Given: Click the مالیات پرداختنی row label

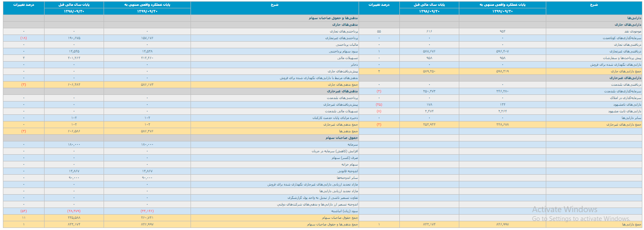Looking at the screenshot, I should coord(347,45).
